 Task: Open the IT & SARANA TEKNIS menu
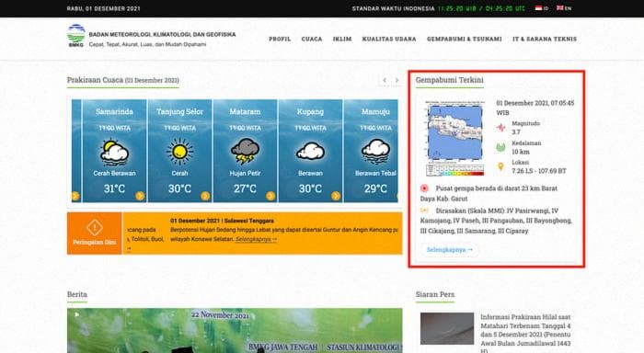545,39
